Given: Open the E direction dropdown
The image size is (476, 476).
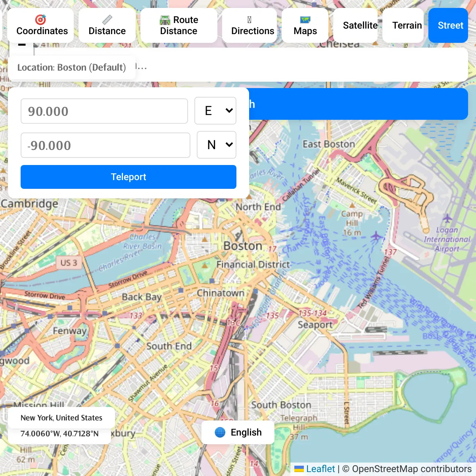Looking at the screenshot, I should click(x=215, y=111).
